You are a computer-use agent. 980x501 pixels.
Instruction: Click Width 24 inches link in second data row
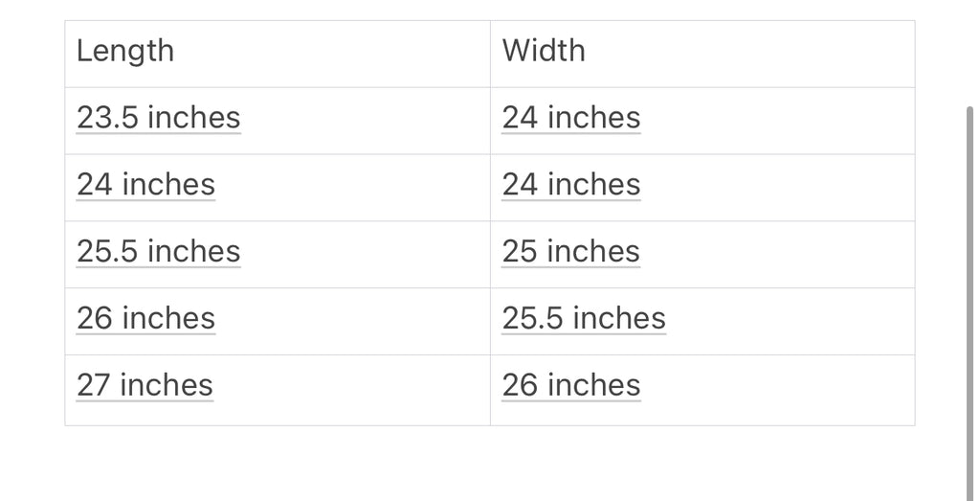(570, 185)
